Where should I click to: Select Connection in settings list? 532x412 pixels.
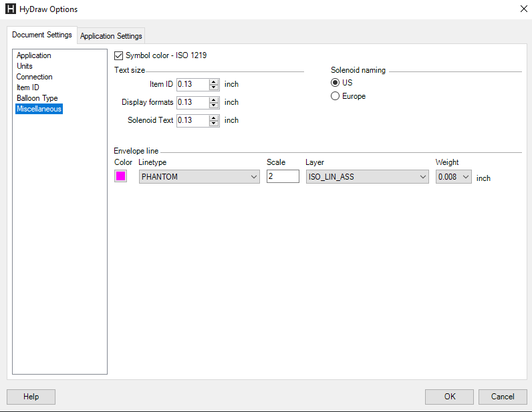coord(35,77)
